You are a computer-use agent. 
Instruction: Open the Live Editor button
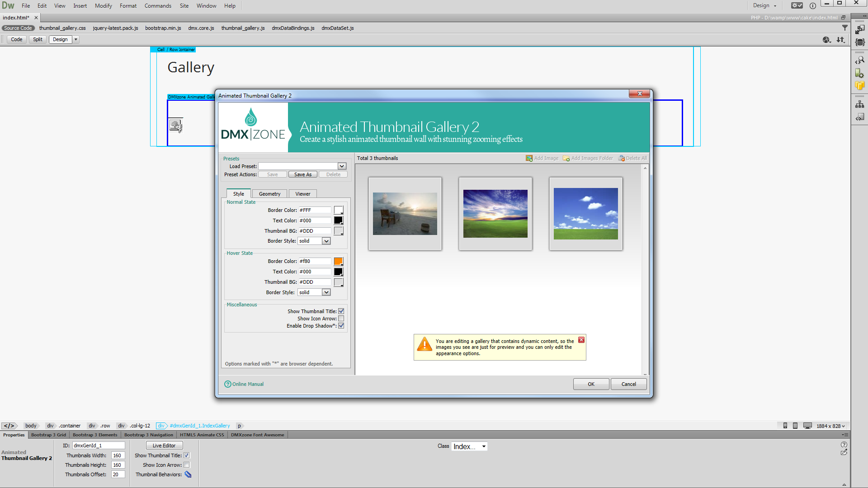pos(164,446)
